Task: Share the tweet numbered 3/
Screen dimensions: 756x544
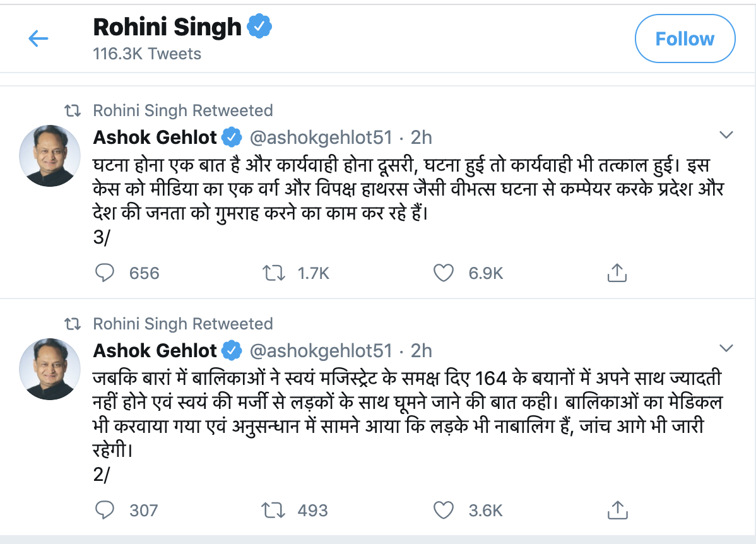Action: point(616,273)
